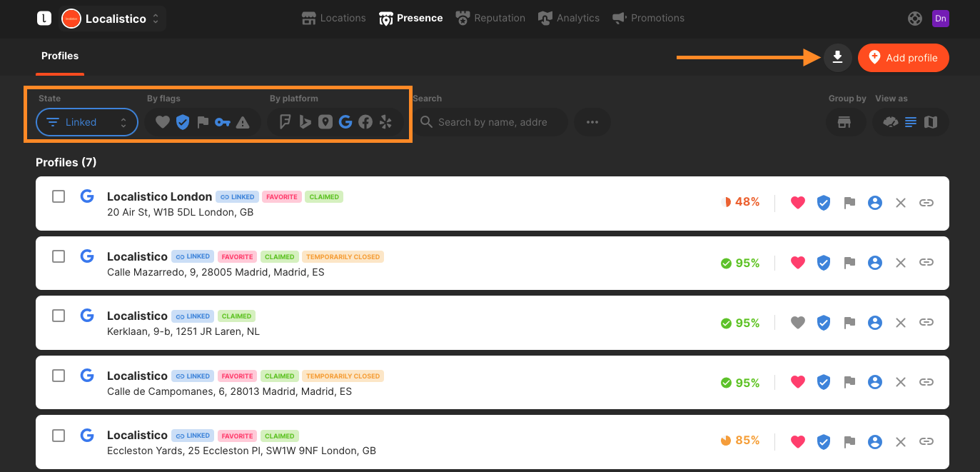Filter profiles by claimed shield flag

pyautogui.click(x=183, y=122)
